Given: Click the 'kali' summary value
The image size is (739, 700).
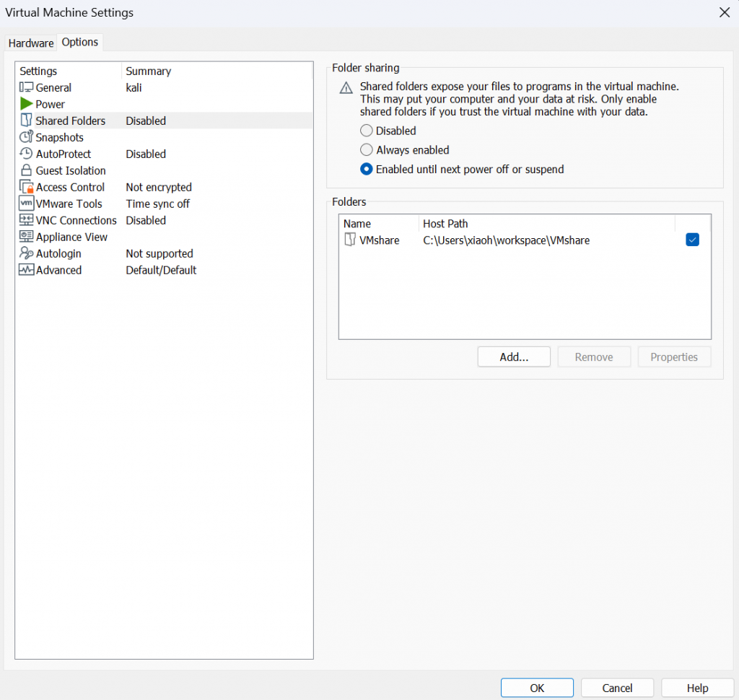Looking at the screenshot, I should click(134, 87).
